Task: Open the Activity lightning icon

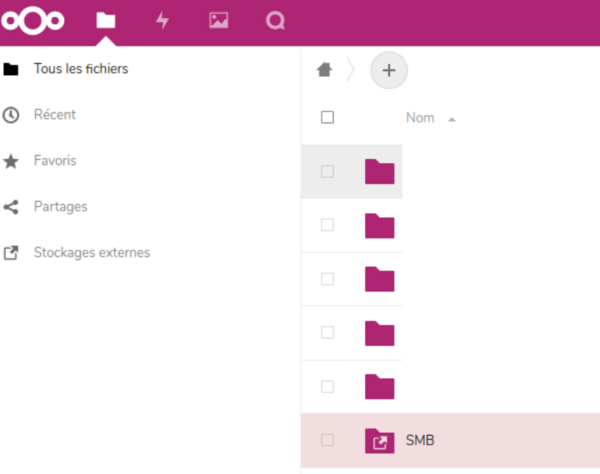Action: click(x=162, y=20)
